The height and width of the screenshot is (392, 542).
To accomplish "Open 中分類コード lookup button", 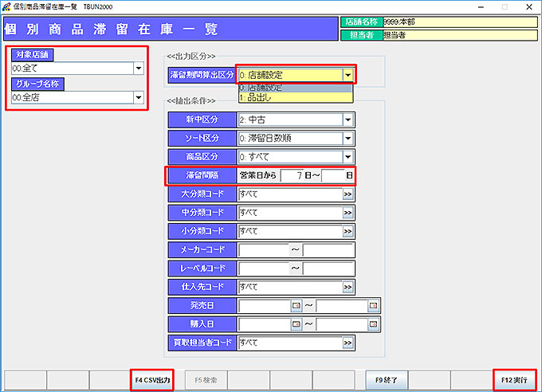I will 348,213.
